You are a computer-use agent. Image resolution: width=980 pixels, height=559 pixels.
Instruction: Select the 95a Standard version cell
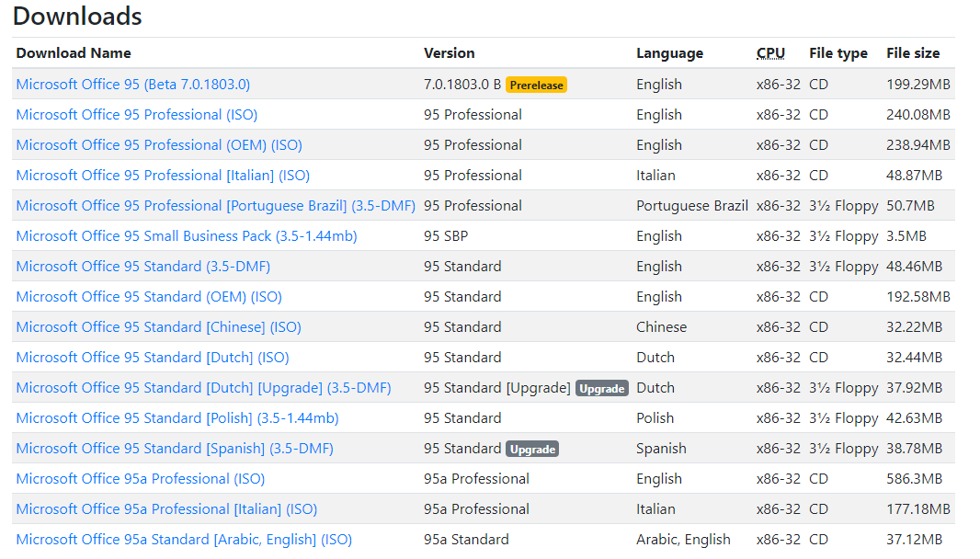466,540
